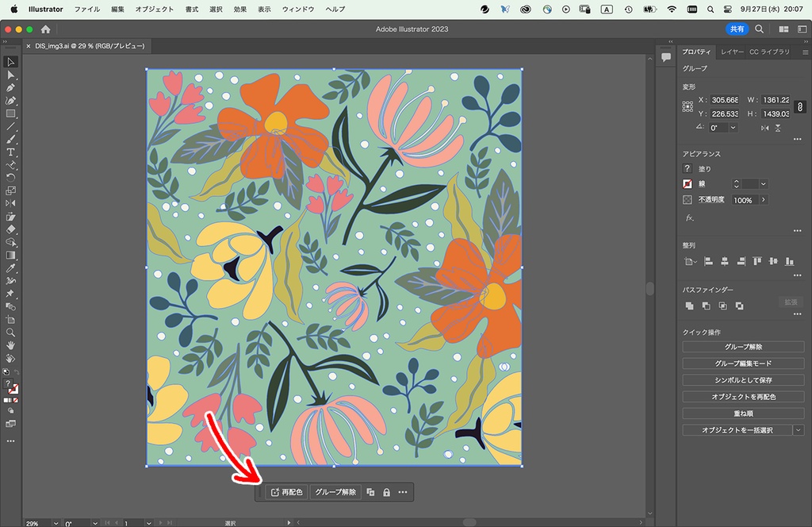Switch to the レイヤー panel tab
The image size is (812, 527).
pyautogui.click(x=732, y=52)
